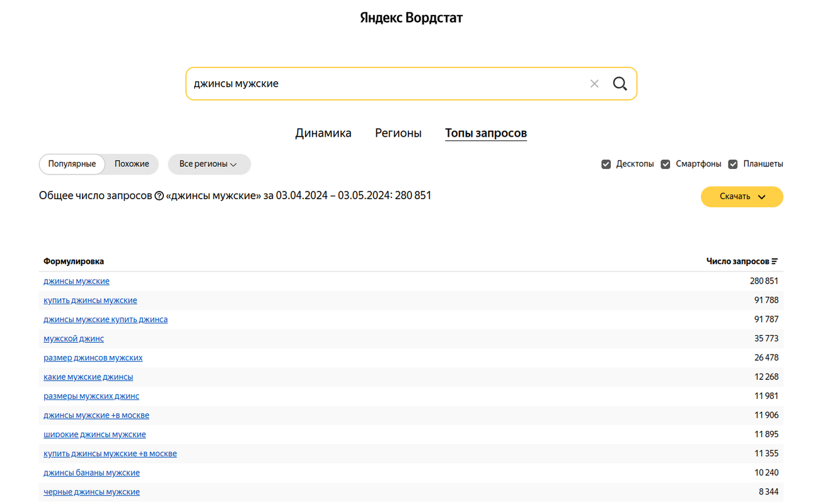This screenshot has width=827, height=504.
Task: Click the sort icon beside Число запросов
Action: [x=775, y=261]
